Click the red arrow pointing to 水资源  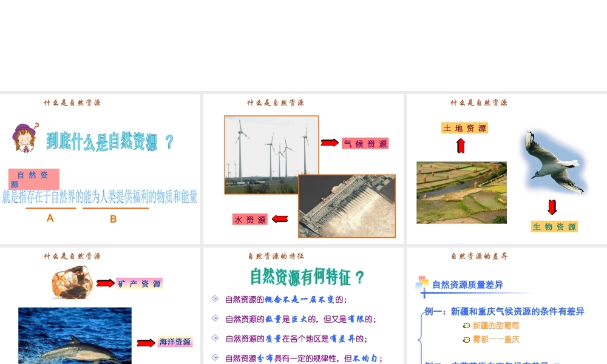(280, 219)
